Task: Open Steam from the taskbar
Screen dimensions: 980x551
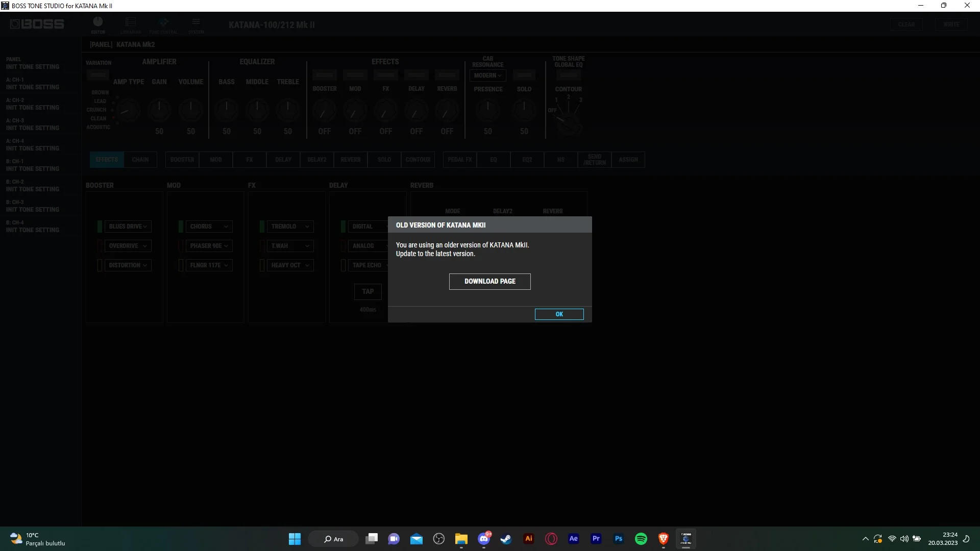Action: (x=506, y=539)
